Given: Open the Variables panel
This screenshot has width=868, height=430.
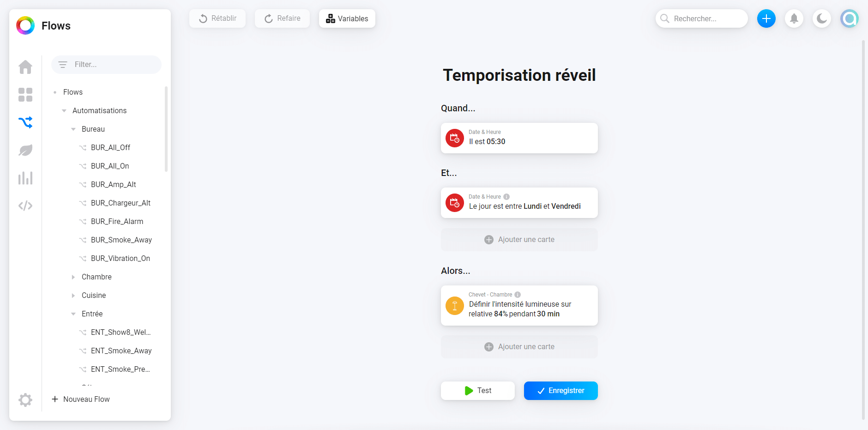Looking at the screenshot, I should 347,18.
